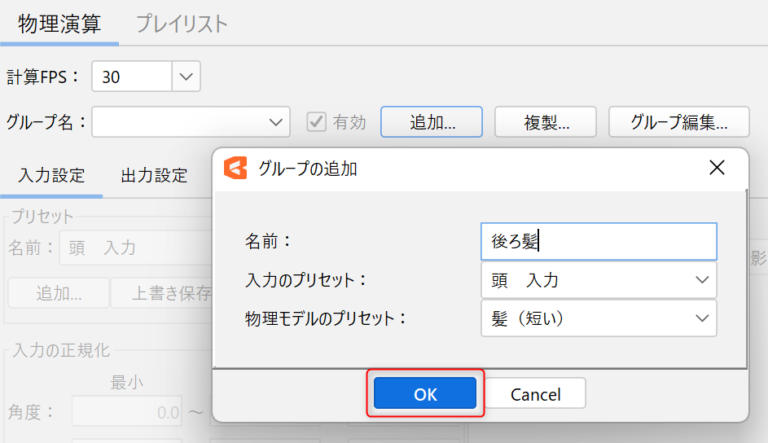Screen dimensions: 768x443
Task: Open the グループ名 combo box
Action: 191,122
